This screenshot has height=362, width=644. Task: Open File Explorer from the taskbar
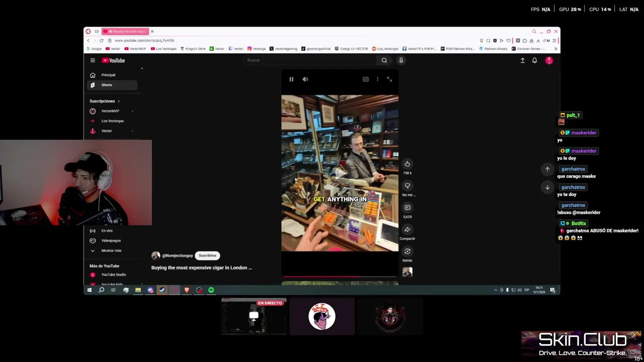138,290
